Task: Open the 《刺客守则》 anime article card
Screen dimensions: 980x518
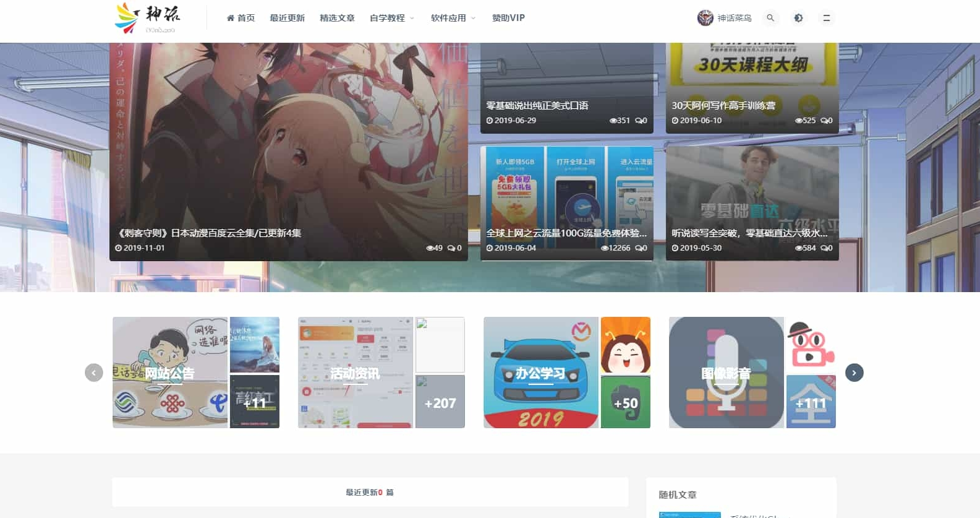Action: point(289,152)
